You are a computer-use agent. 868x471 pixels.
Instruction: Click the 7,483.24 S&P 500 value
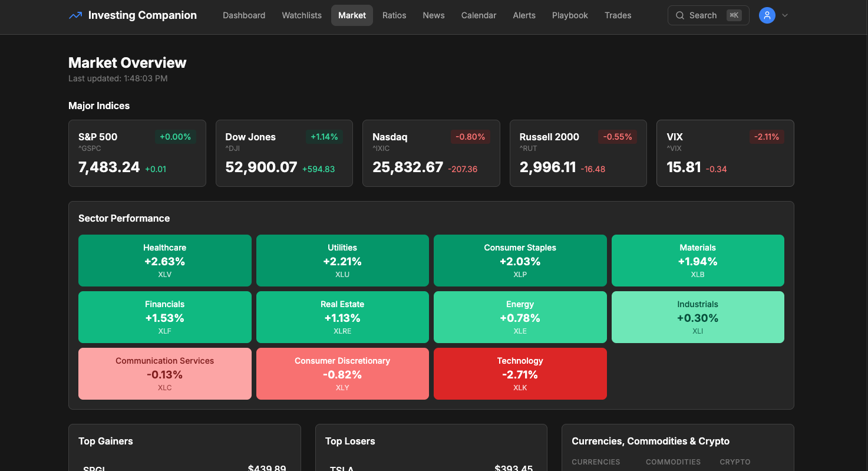coord(109,167)
